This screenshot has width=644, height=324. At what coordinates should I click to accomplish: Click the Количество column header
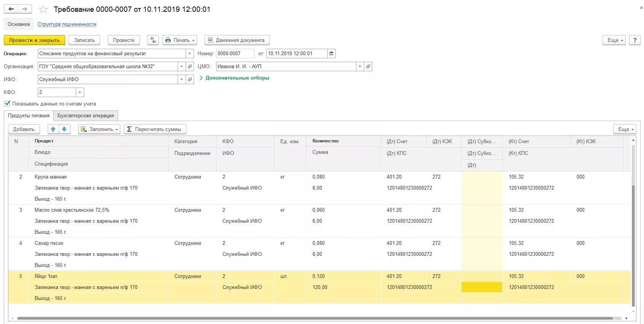coord(343,141)
